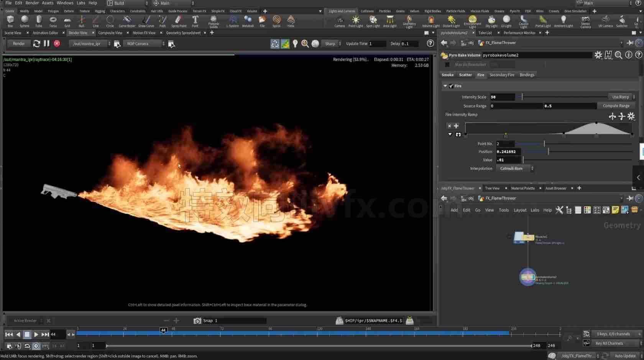Click the Render button

pyautogui.click(x=19, y=44)
